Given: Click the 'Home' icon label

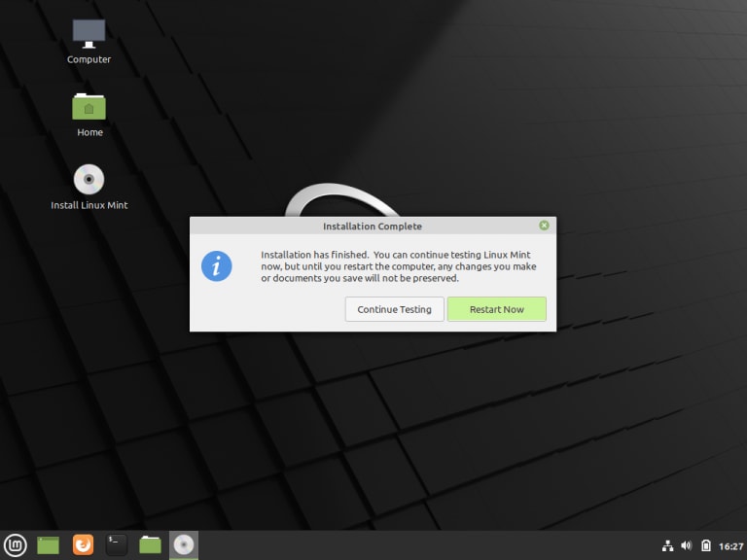Looking at the screenshot, I should point(89,132).
